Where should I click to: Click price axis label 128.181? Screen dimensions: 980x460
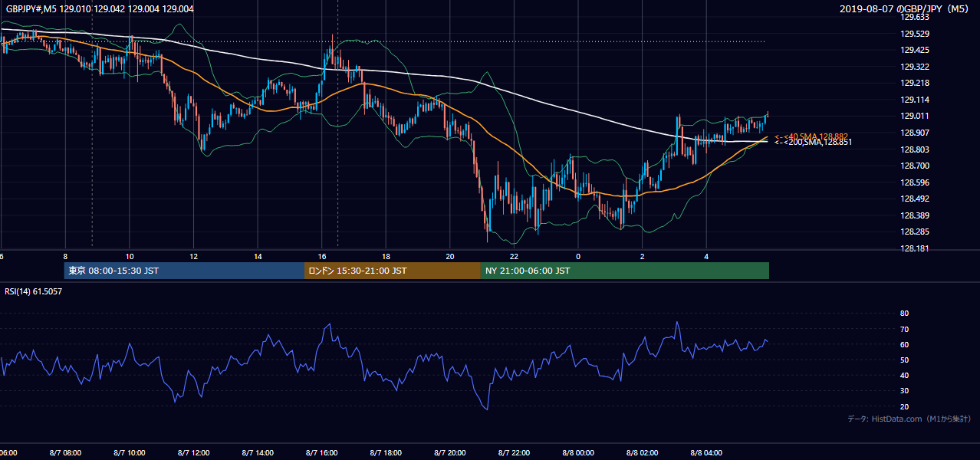click(x=915, y=248)
